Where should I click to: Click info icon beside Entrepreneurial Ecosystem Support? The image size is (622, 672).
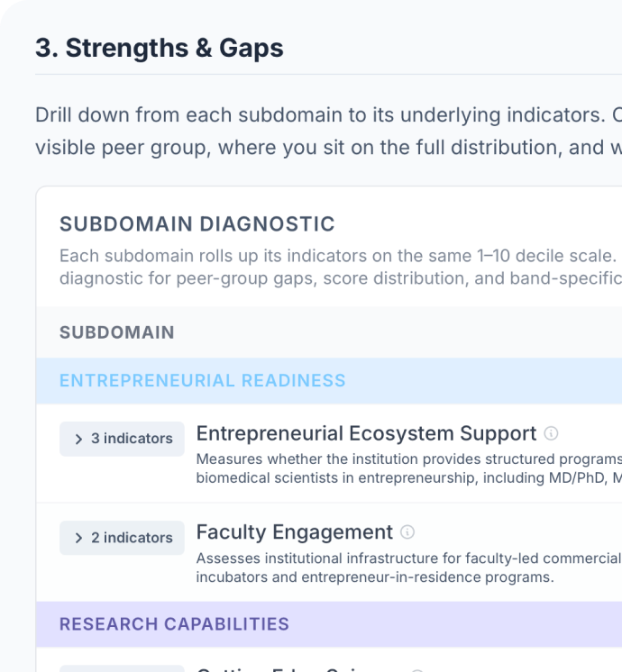(552, 433)
